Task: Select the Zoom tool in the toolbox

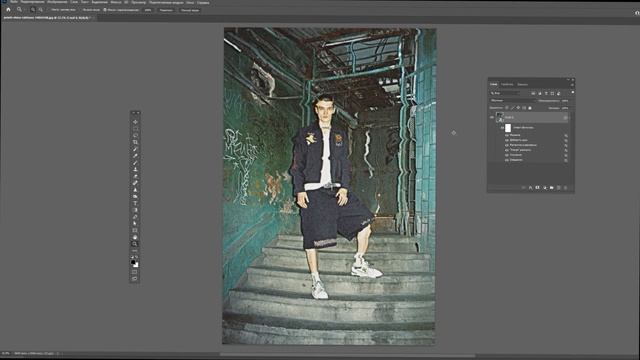Action: 135,244
